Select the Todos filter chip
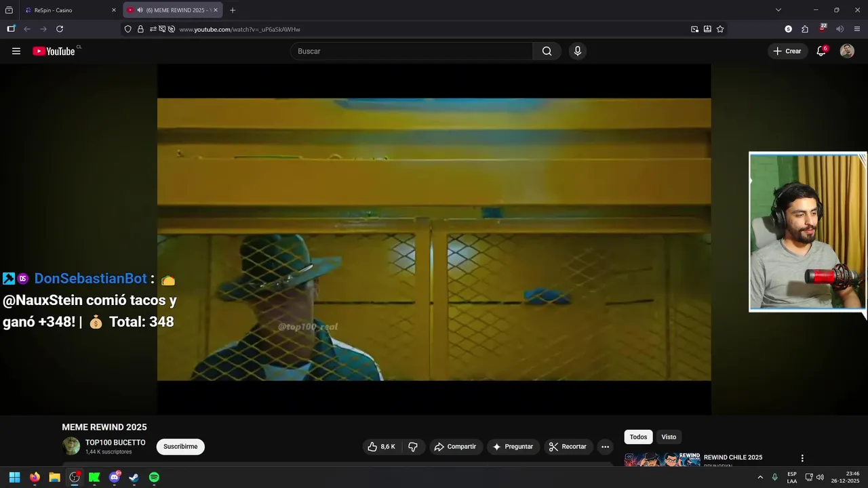868x488 pixels. click(x=638, y=437)
